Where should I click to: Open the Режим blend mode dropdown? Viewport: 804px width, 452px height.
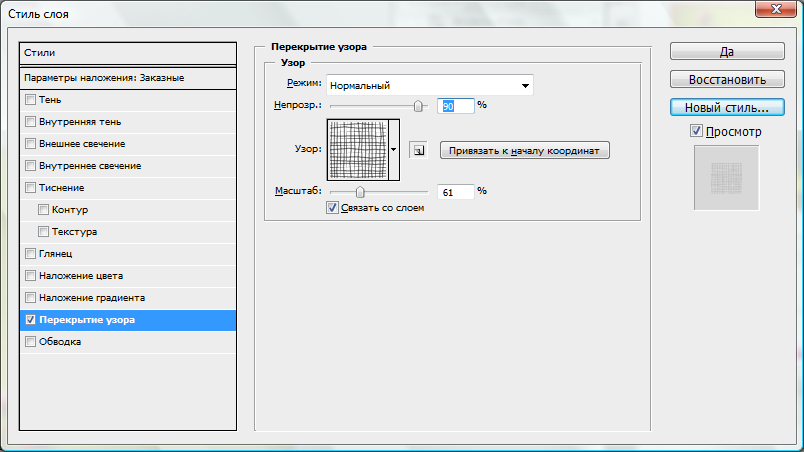click(430, 85)
